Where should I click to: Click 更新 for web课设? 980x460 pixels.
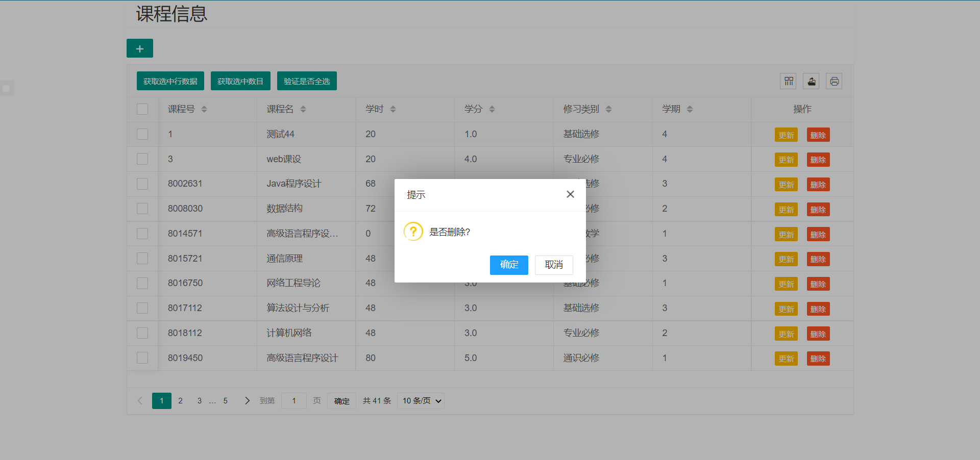click(786, 160)
